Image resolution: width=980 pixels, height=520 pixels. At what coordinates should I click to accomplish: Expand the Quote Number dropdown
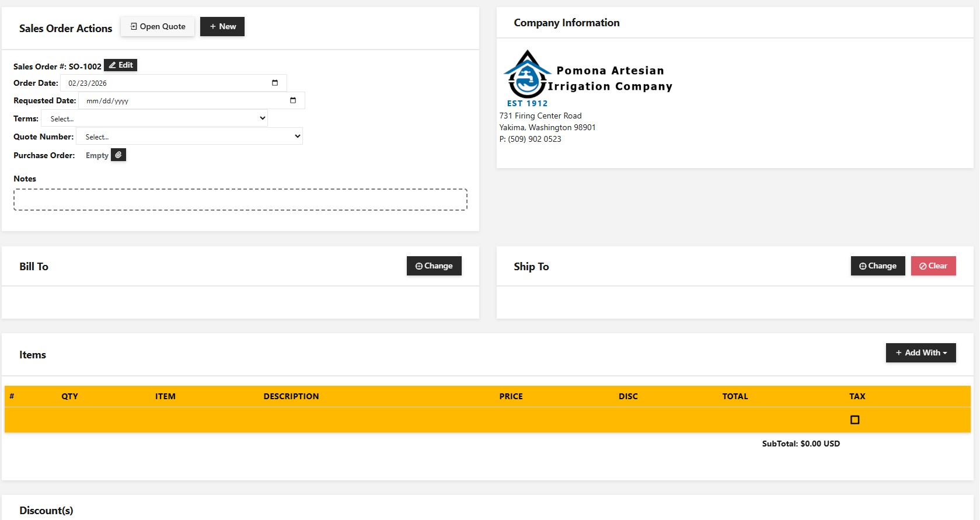190,137
